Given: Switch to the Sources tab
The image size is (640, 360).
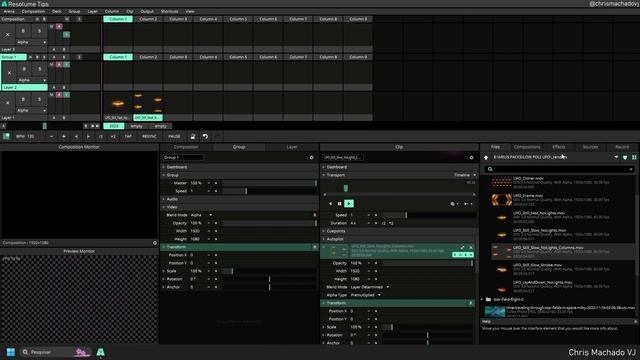Looking at the screenshot, I should point(590,147).
